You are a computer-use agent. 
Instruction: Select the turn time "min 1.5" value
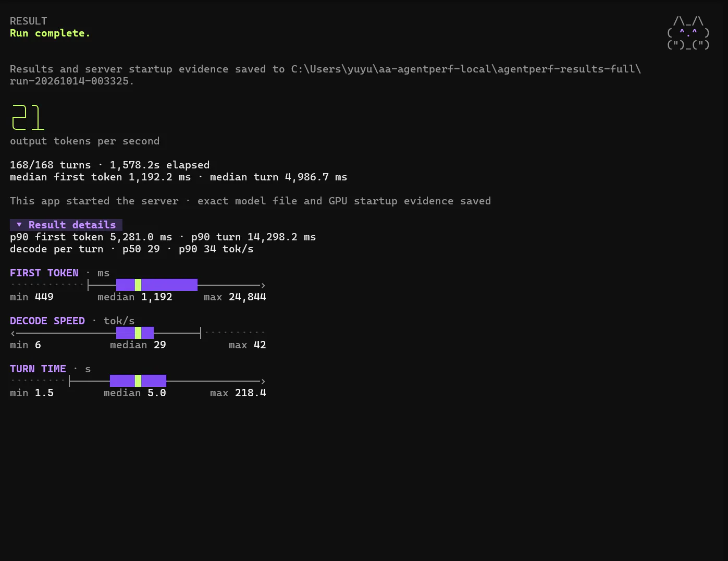[32, 393]
